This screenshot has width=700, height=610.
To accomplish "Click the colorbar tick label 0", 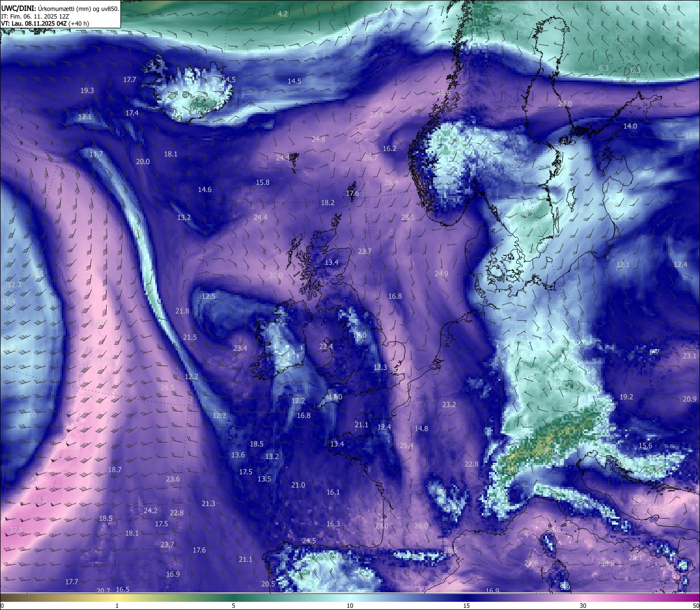I will pos(2,606).
